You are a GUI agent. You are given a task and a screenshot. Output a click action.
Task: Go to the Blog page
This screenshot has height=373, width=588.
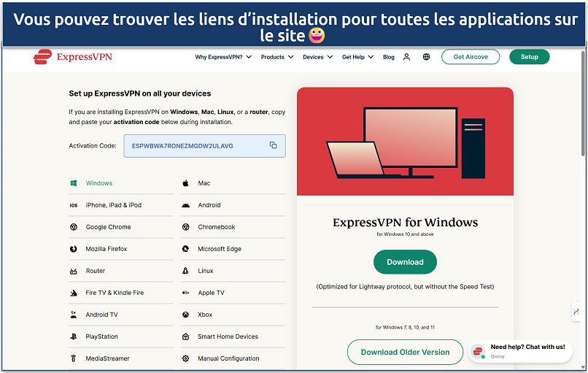click(x=389, y=57)
